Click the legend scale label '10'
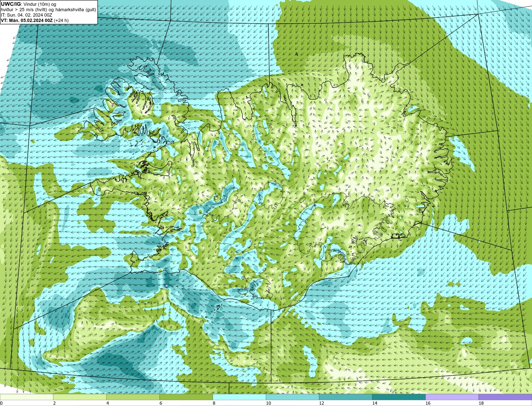 (268, 403)
